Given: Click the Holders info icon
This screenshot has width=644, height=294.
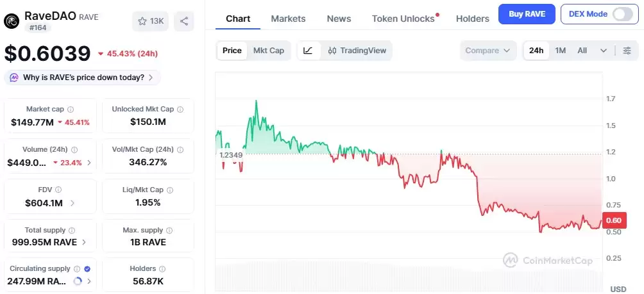Looking at the screenshot, I should click(162, 269).
